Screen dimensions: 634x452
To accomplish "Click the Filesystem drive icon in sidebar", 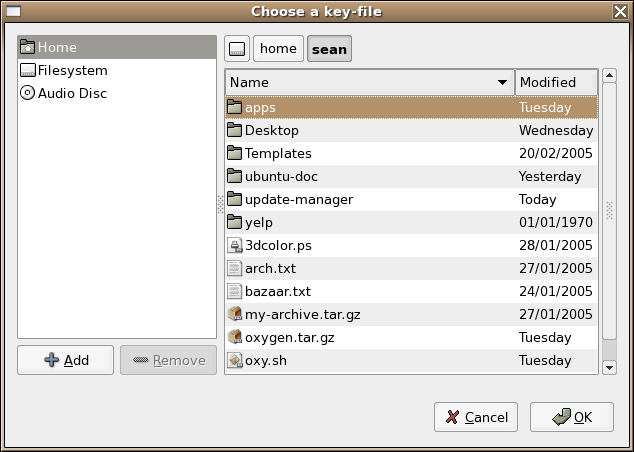I will tap(27, 70).
